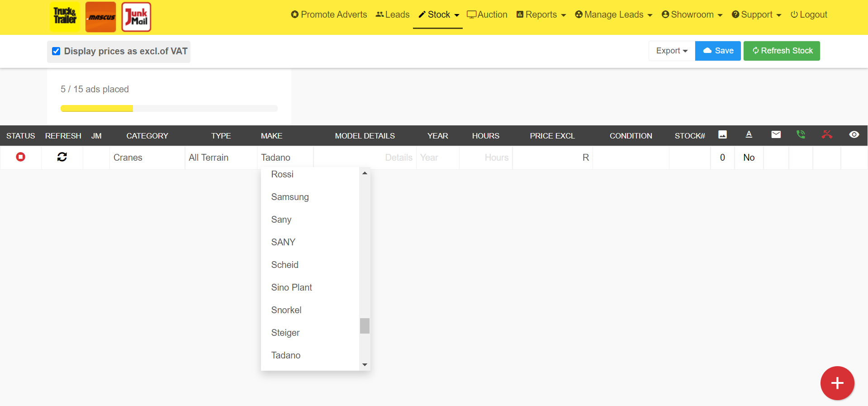
Task: Click the Cranes category cell
Action: click(147, 158)
